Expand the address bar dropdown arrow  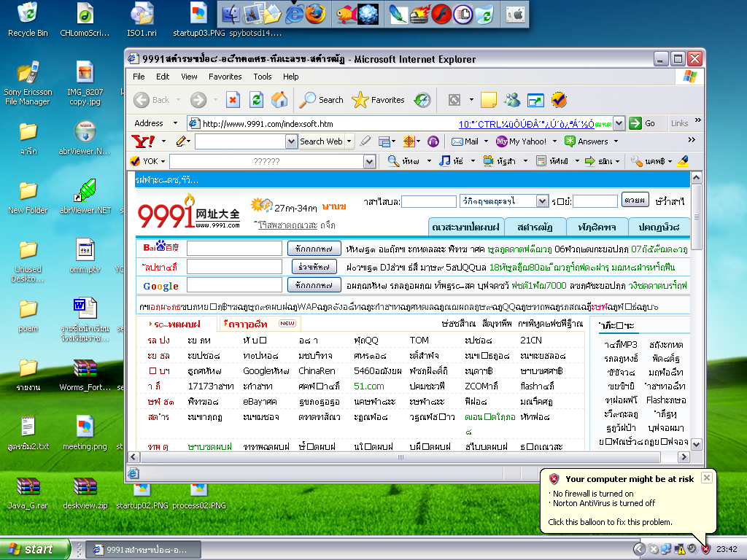[619, 123]
